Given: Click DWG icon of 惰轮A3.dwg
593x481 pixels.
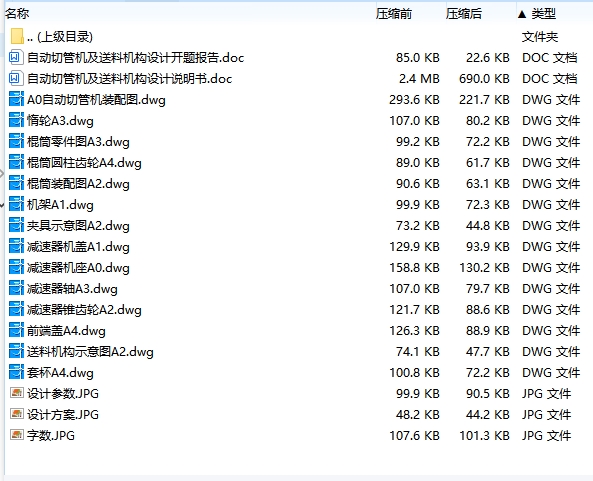Looking at the screenshot, I should [16, 121].
